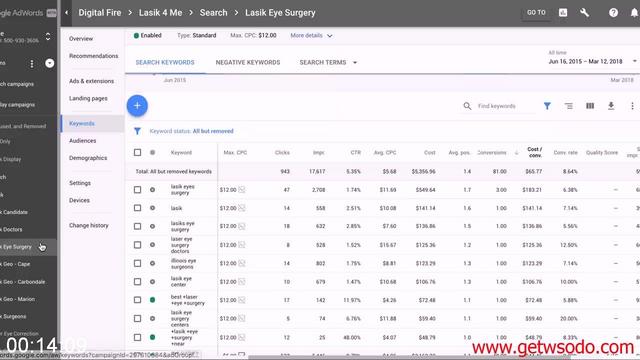The image size is (640, 360).
Task: Click the 'All but removed' filter link
Action: pos(213,131)
